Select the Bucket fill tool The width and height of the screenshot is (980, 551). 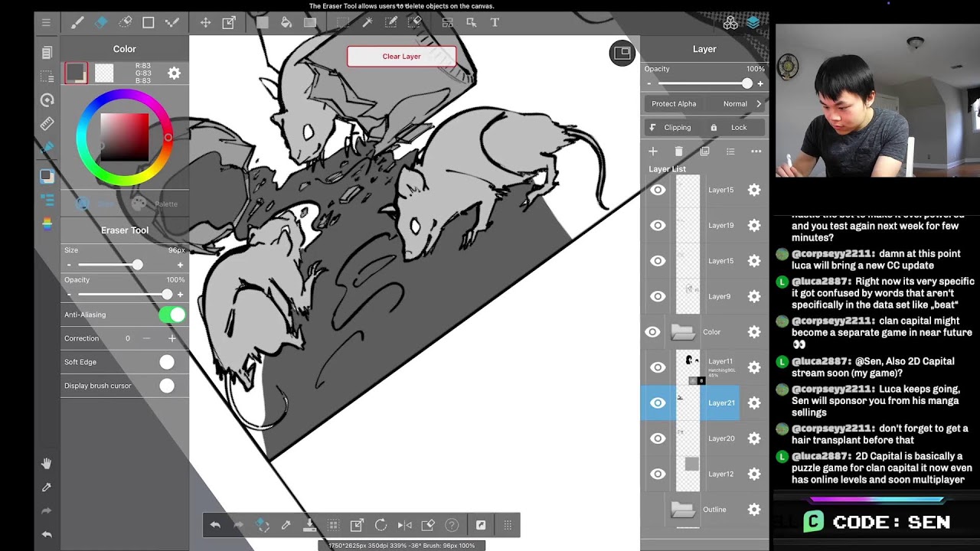coord(286,23)
